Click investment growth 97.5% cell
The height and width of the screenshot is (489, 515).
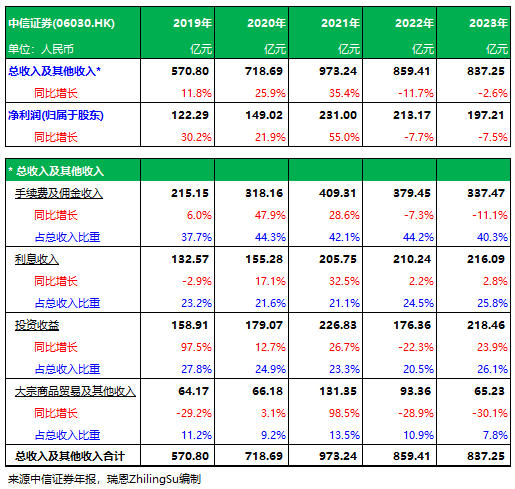click(x=196, y=347)
